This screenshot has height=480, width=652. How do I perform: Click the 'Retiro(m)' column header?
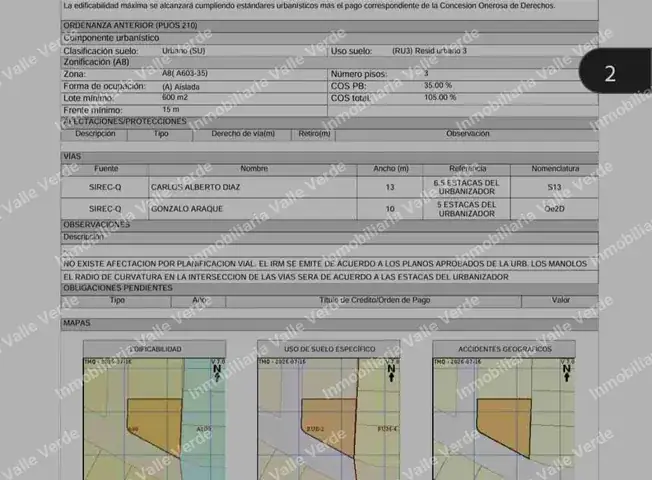314,134
